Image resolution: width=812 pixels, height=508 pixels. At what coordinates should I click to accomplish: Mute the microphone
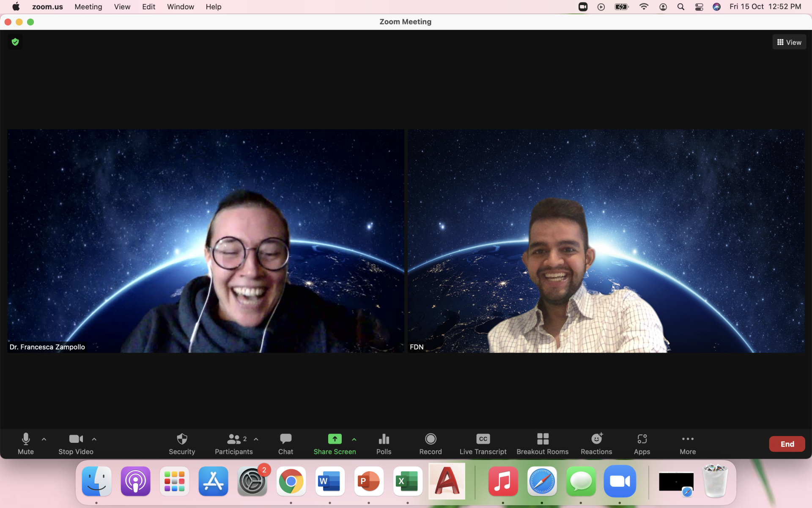(x=26, y=439)
